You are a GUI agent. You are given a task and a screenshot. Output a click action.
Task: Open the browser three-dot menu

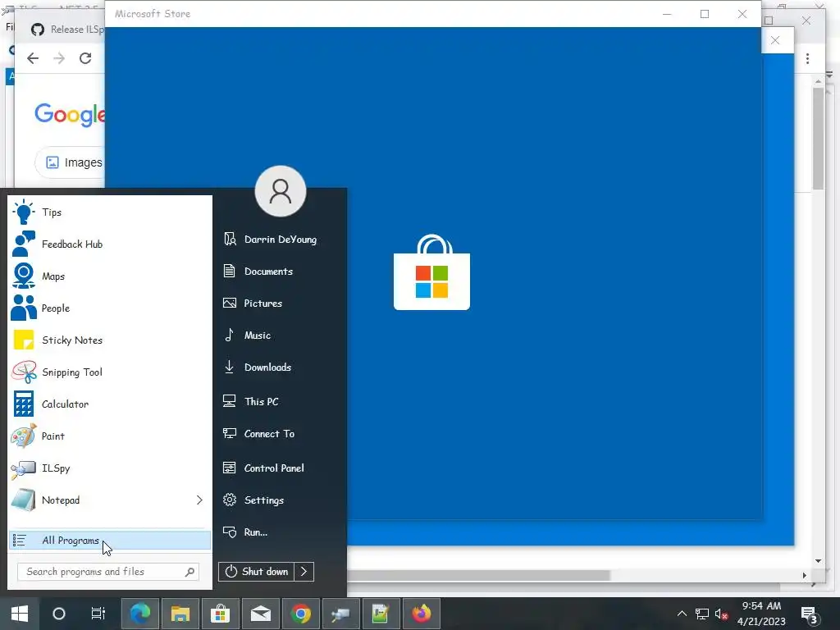[x=807, y=58]
